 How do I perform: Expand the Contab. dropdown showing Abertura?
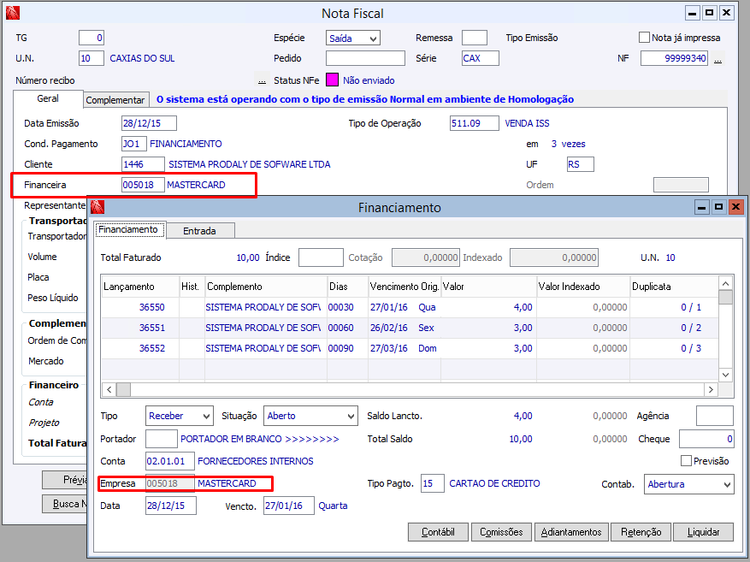(725, 484)
